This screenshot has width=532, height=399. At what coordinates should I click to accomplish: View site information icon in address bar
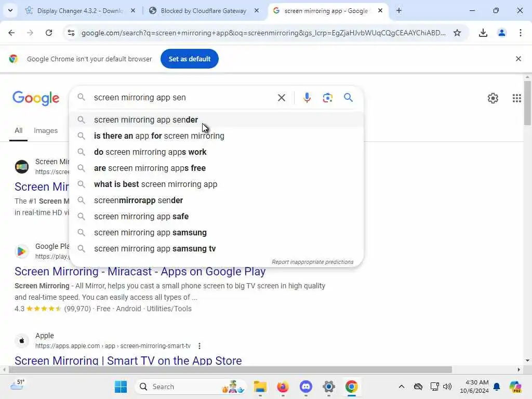(71, 33)
